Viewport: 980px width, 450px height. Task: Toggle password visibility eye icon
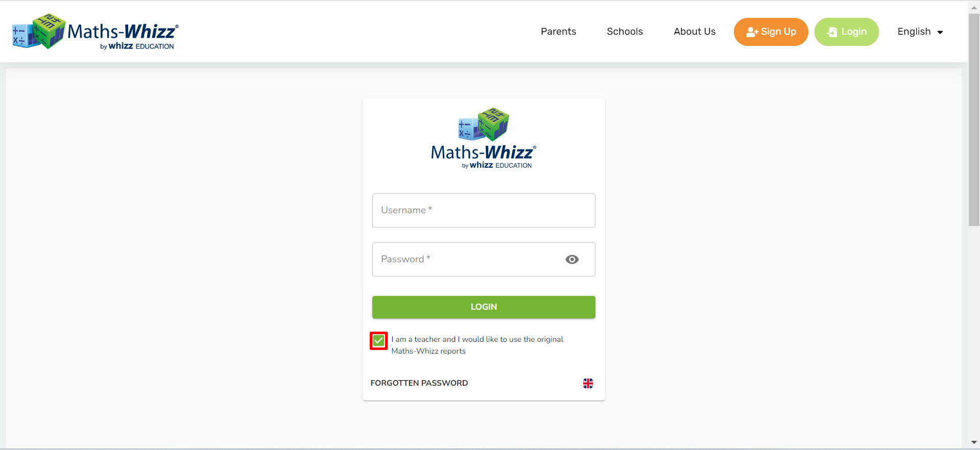click(x=572, y=259)
